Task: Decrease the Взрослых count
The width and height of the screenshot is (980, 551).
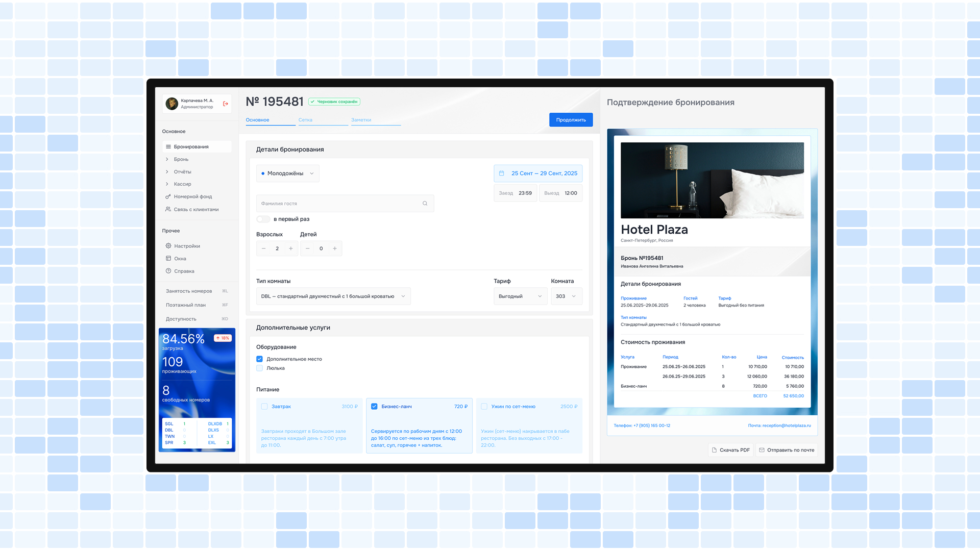Action: [x=263, y=248]
